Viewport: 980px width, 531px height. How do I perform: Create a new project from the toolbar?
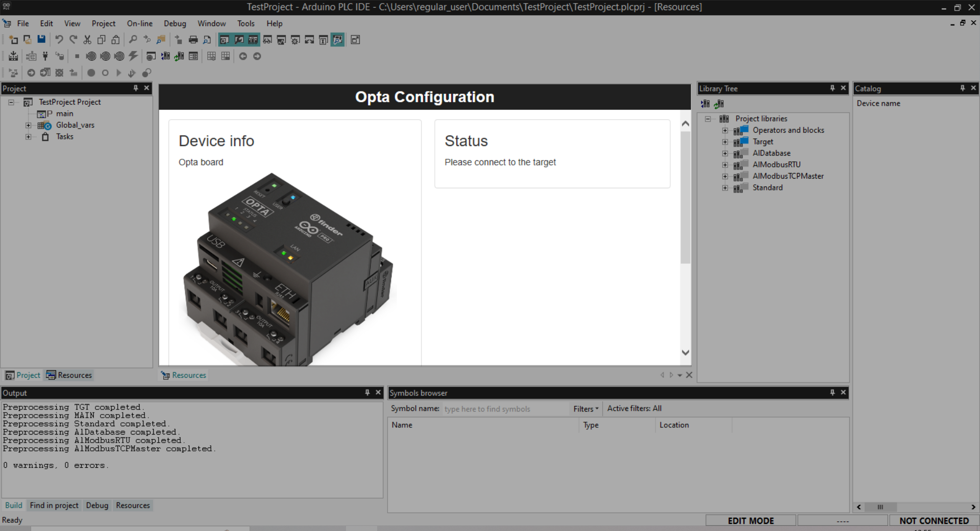(13, 40)
